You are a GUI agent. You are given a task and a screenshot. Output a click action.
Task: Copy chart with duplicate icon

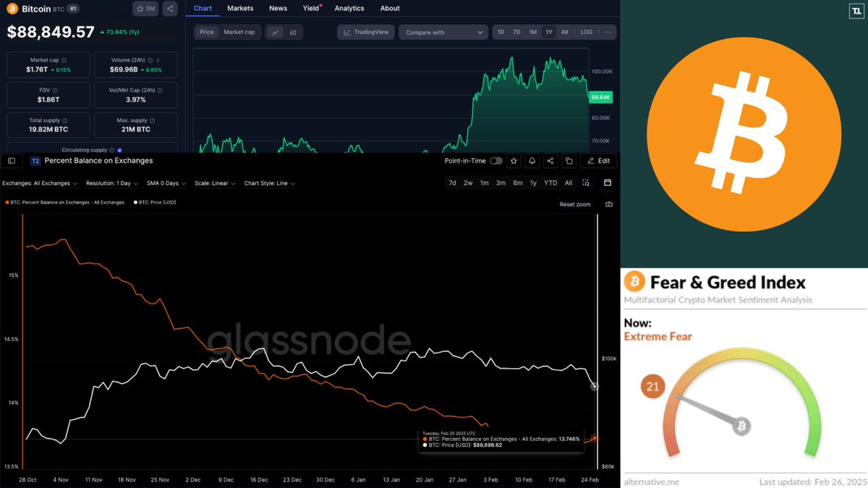[569, 160]
